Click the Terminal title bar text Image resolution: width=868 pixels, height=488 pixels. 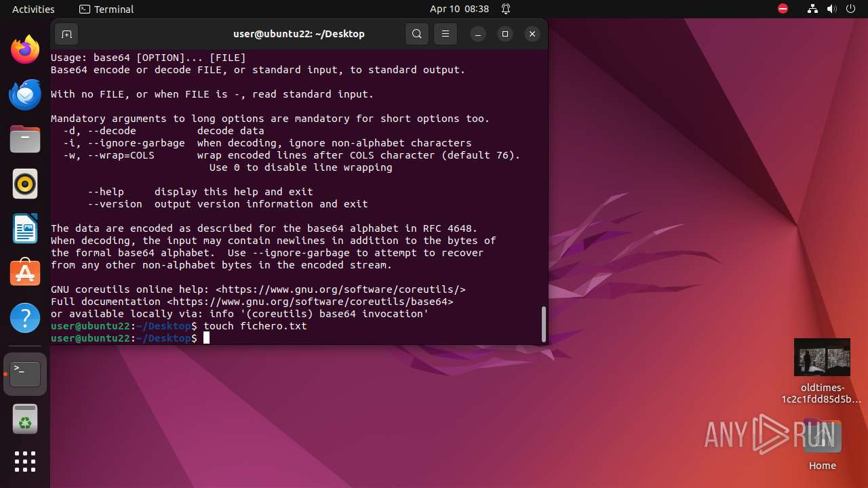(x=298, y=34)
